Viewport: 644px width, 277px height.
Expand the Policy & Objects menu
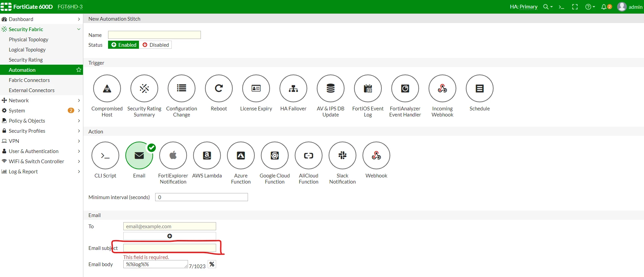tap(41, 121)
